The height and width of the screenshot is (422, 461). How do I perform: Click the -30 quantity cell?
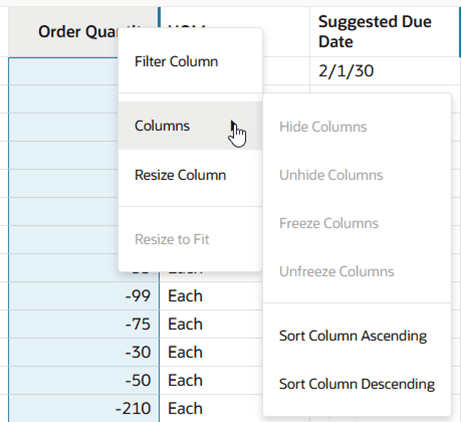coord(84,352)
